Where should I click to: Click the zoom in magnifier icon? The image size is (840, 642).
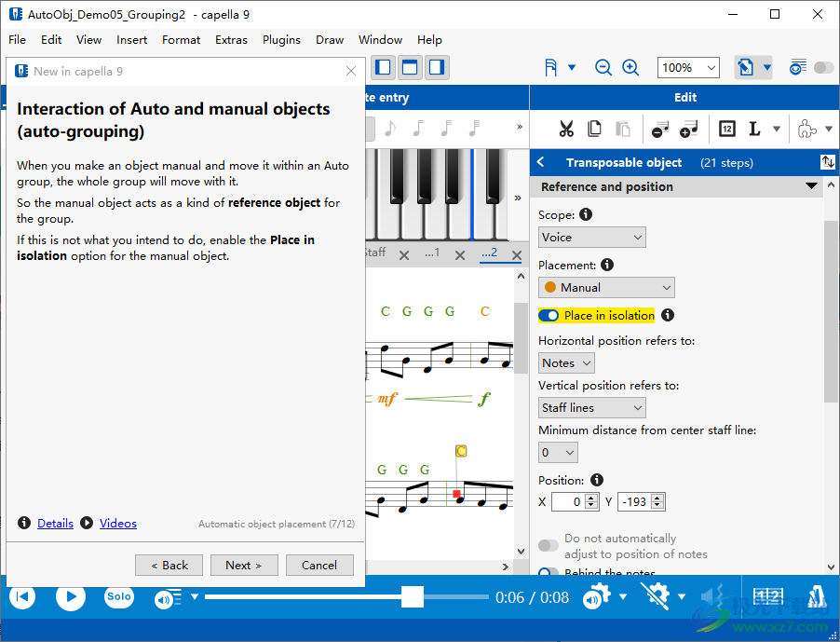tap(630, 67)
